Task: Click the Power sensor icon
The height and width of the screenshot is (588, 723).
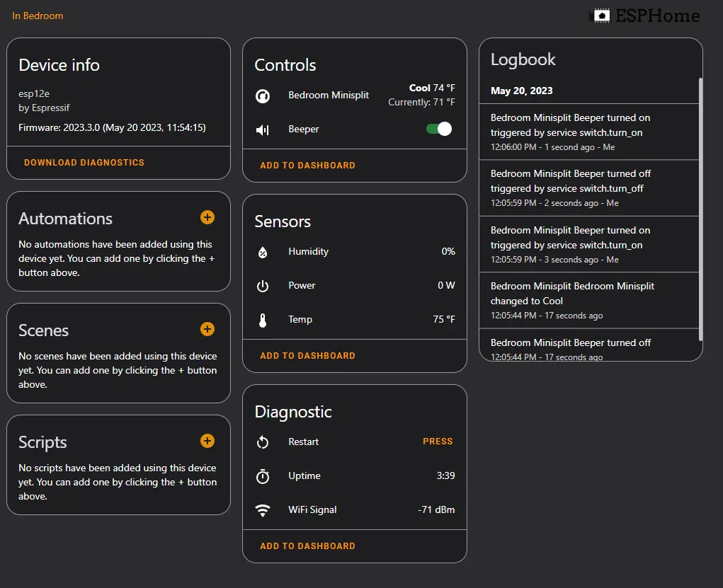Action: click(263, 286)
